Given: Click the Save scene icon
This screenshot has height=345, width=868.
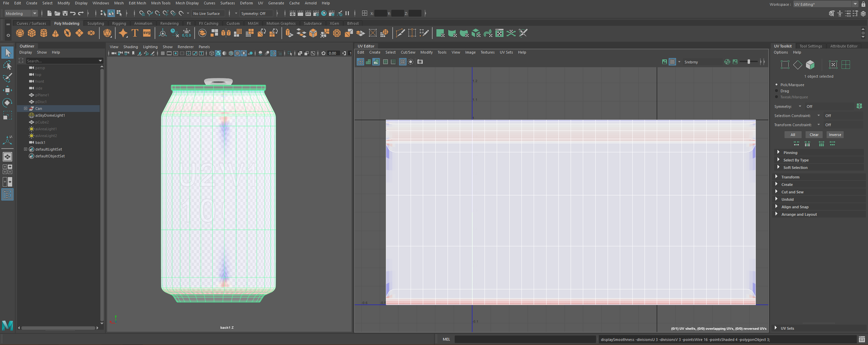Looking at the screenshot, I should tap(65, 14).
